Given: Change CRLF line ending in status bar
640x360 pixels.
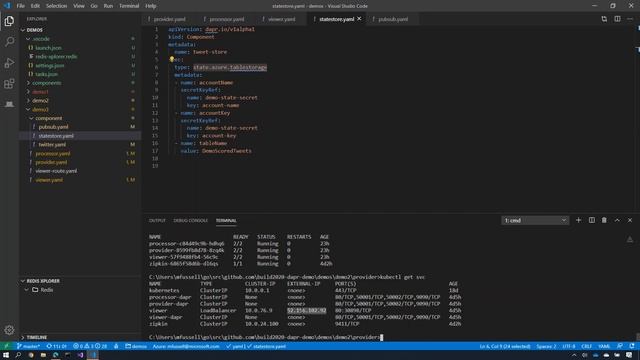Looking at the screenshot, I should click(587, 346).
